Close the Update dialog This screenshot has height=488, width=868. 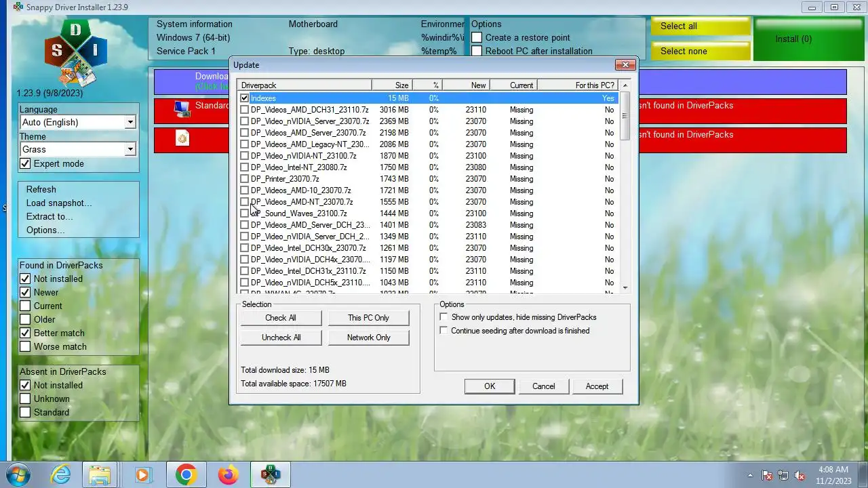click(625, 64)
